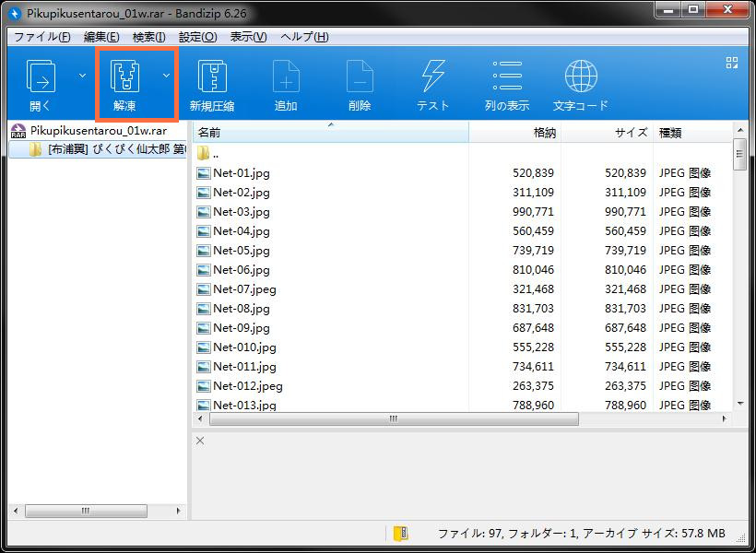This screenshot has width=756, height=553.
Task: Expand the dropdown arrow next to 解凍
Action: pos(166,76)
